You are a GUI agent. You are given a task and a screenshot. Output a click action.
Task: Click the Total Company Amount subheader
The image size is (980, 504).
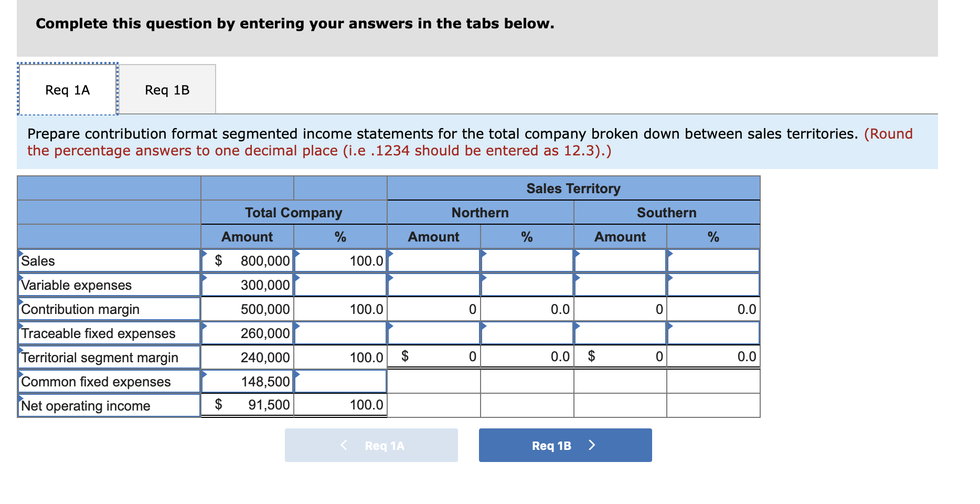tap(247, 236)
